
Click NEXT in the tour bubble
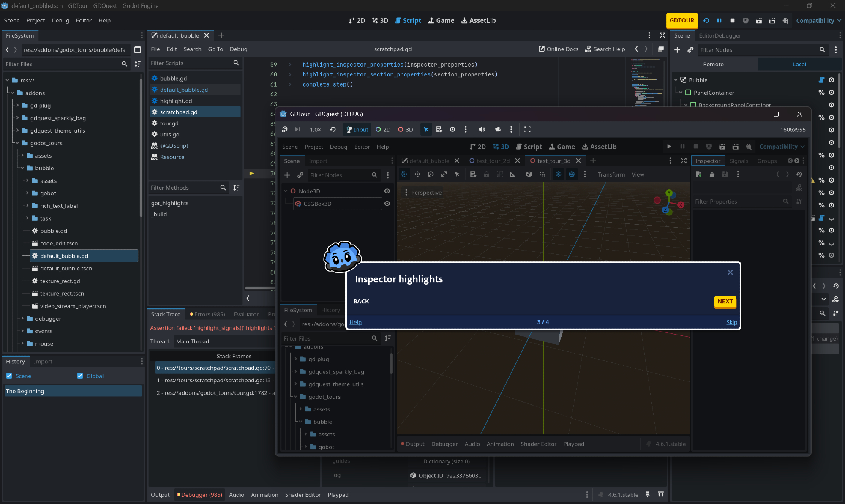[725, 301]
